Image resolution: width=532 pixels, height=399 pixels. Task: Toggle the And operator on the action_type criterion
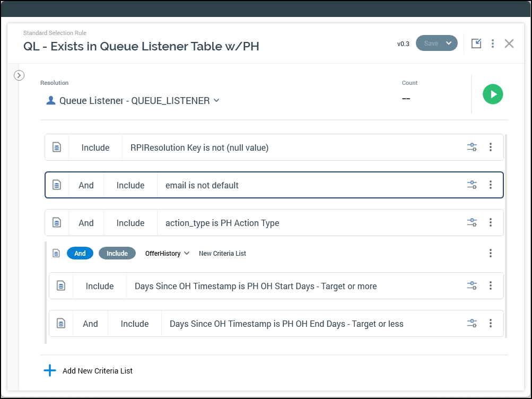tap(85, 222)
